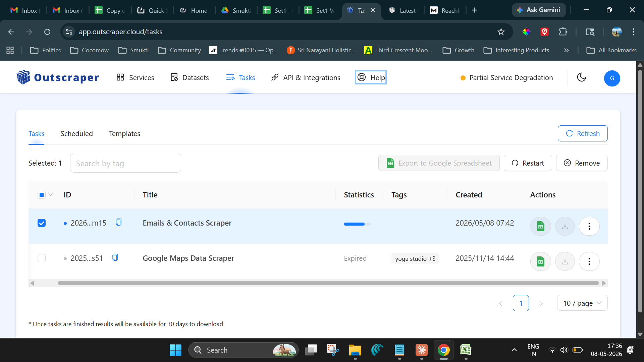
Task: Open the G user avatar menu
Action: [x=612, y=78]
